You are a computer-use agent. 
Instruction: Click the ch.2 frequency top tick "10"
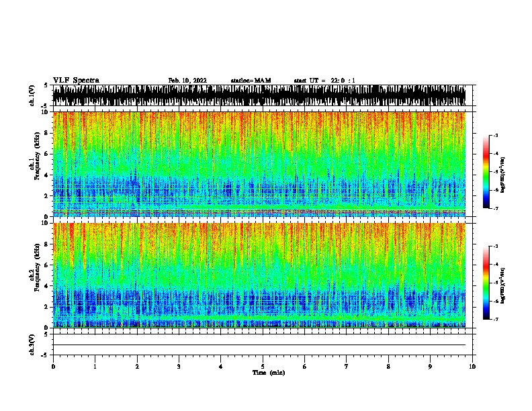click(x=45, y=223)
